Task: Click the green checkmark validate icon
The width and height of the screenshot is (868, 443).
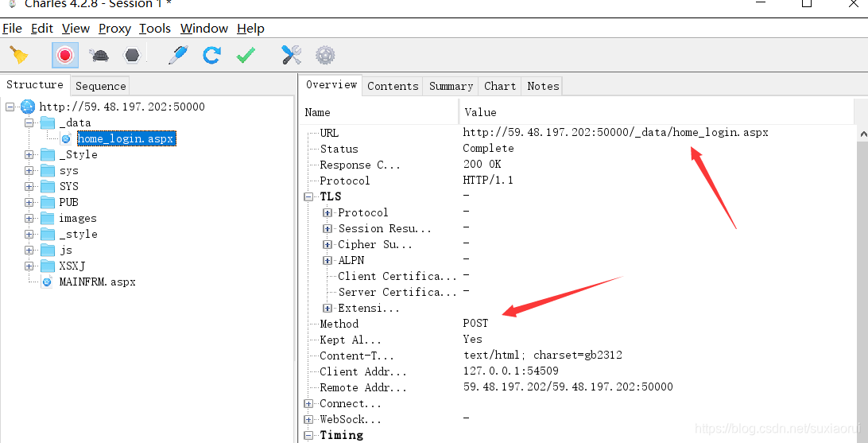Action: click(246, 55)
